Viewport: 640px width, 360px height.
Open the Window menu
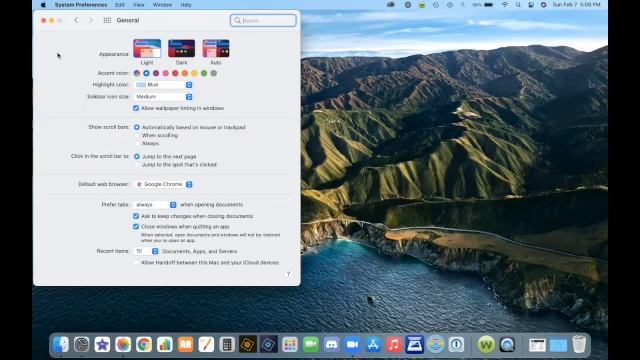(x=162, y=5)
